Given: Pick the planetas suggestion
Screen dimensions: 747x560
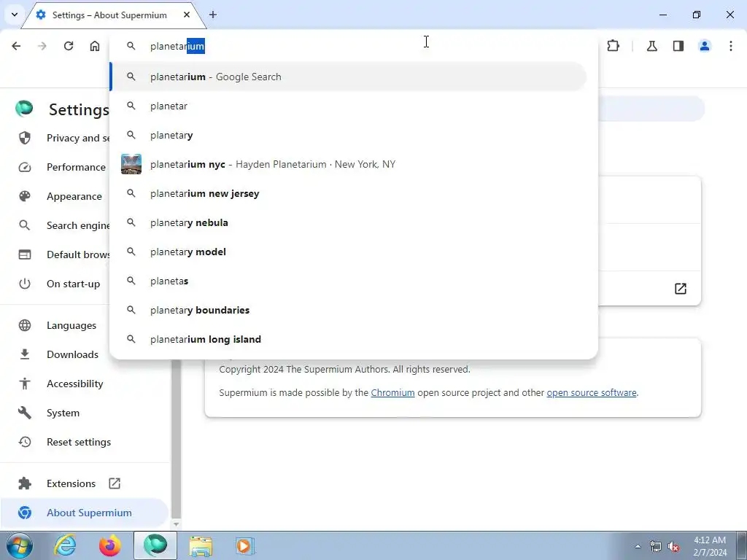Looking at the screenshot, I should point(348,281).
